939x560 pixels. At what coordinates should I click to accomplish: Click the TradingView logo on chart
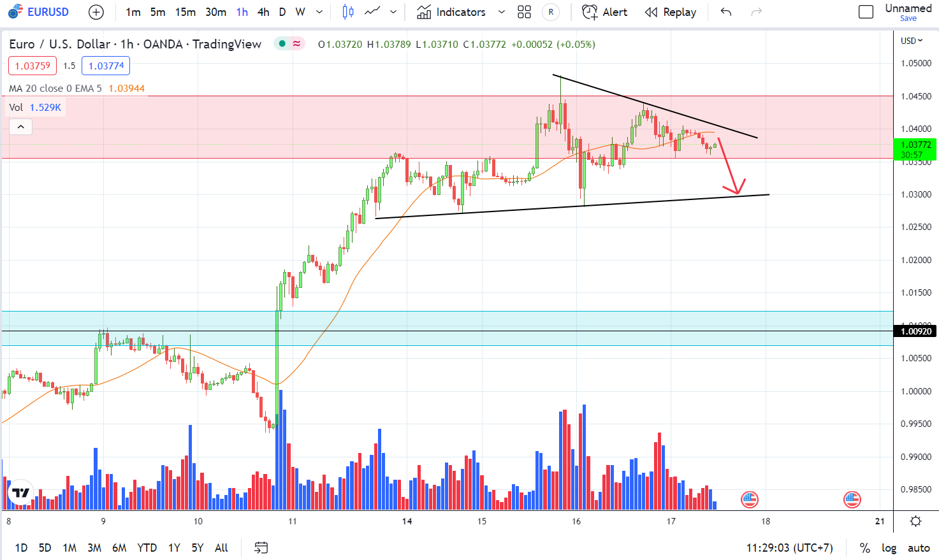21,492
